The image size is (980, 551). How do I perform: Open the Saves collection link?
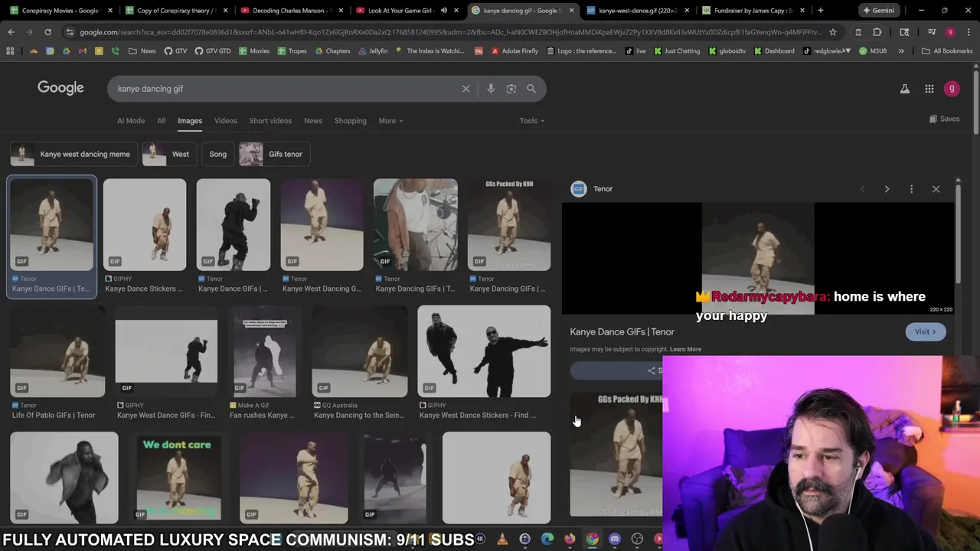tap(944, 119)
